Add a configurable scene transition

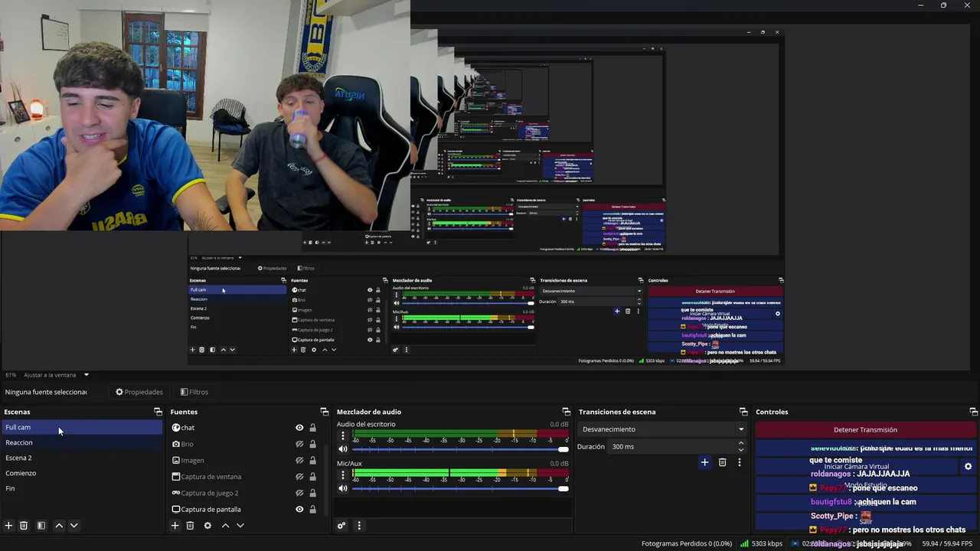click(704, 462)
